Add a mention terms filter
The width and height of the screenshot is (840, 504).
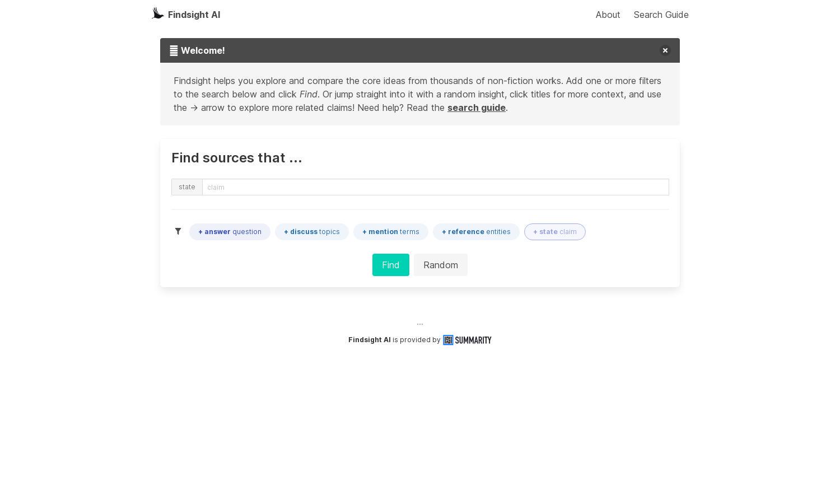tap(390, 232)
